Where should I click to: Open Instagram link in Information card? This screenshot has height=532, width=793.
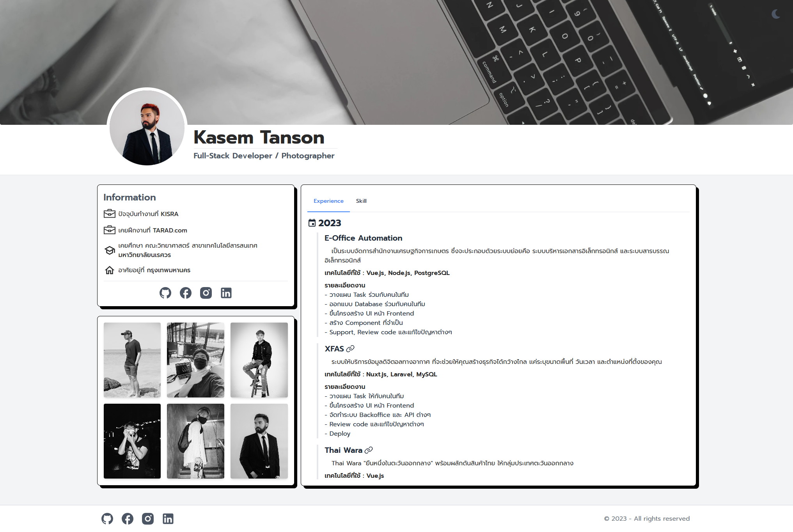206,293
